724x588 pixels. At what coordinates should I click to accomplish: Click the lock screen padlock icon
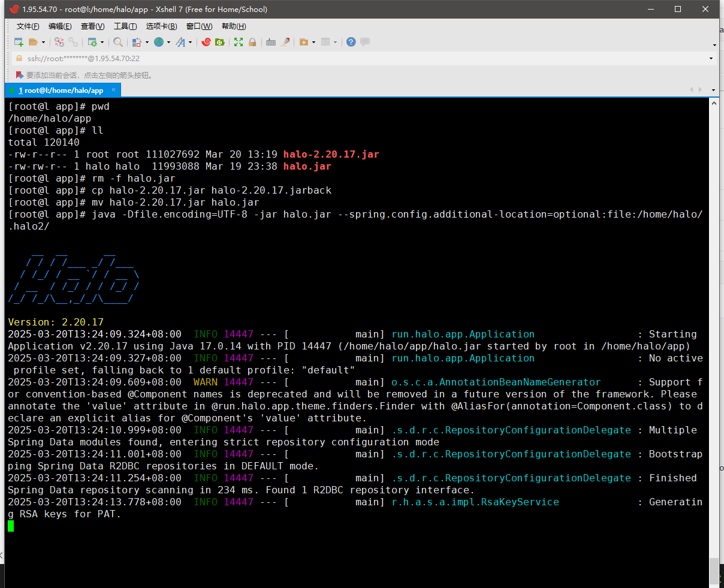(252, 42)
